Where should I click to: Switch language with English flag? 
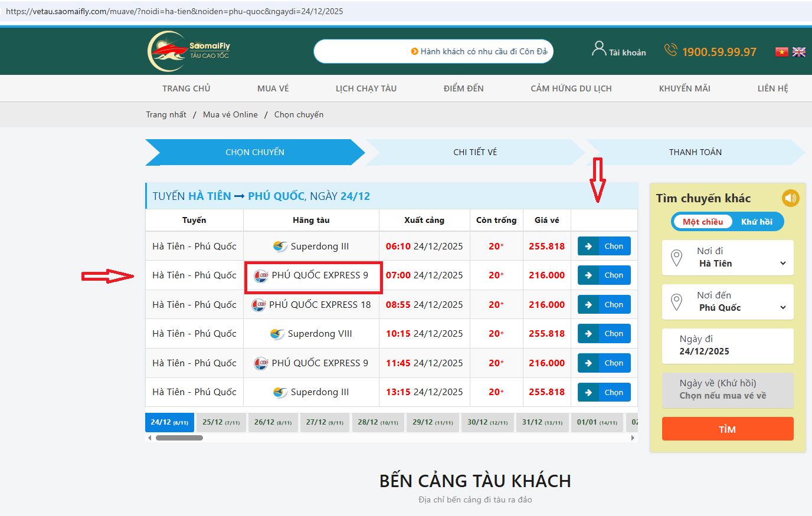coord(799,52)
